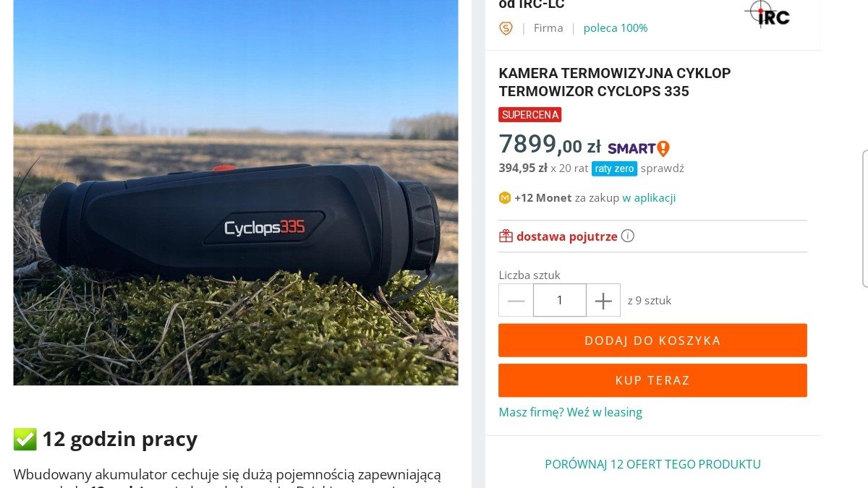Click the 'raty zero' badge
868x488 pixels.
click(x=614, y=168)
